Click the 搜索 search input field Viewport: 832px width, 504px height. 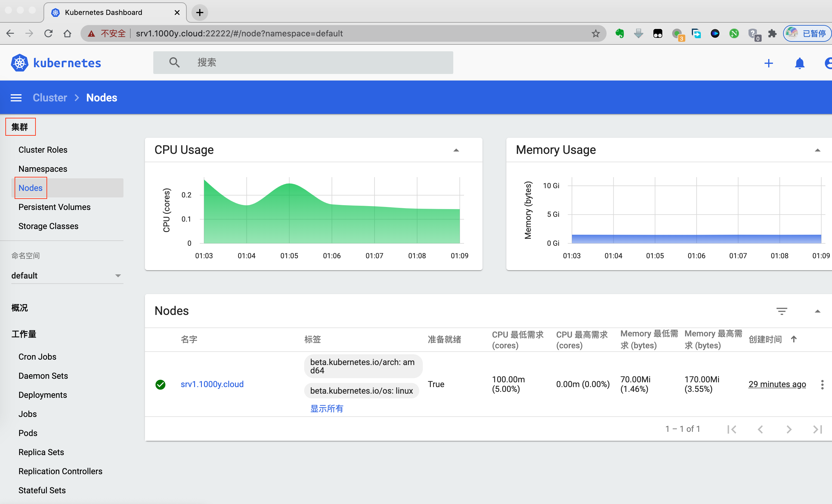[x=303, y=62]
